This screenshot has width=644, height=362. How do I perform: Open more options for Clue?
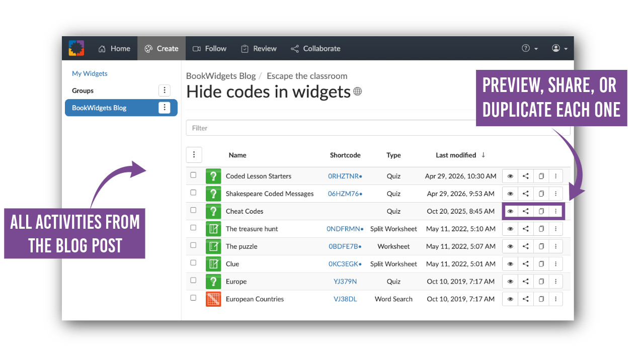click(x=555, y=264)
